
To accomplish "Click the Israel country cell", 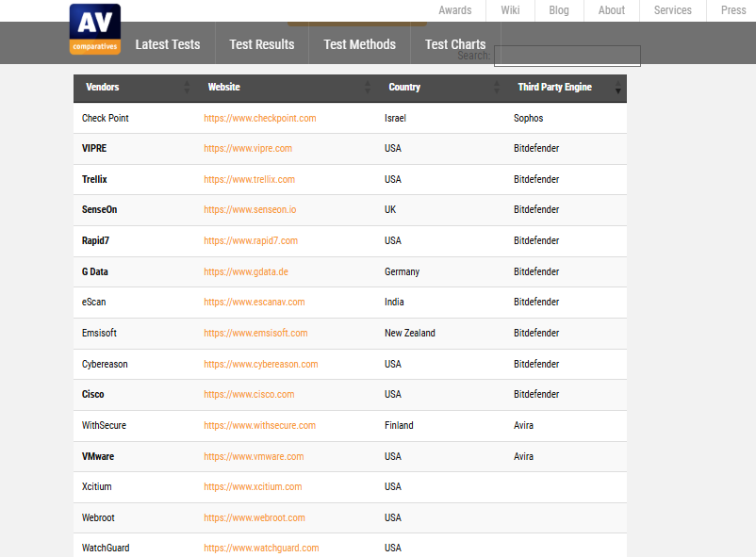I will [395, 118].
